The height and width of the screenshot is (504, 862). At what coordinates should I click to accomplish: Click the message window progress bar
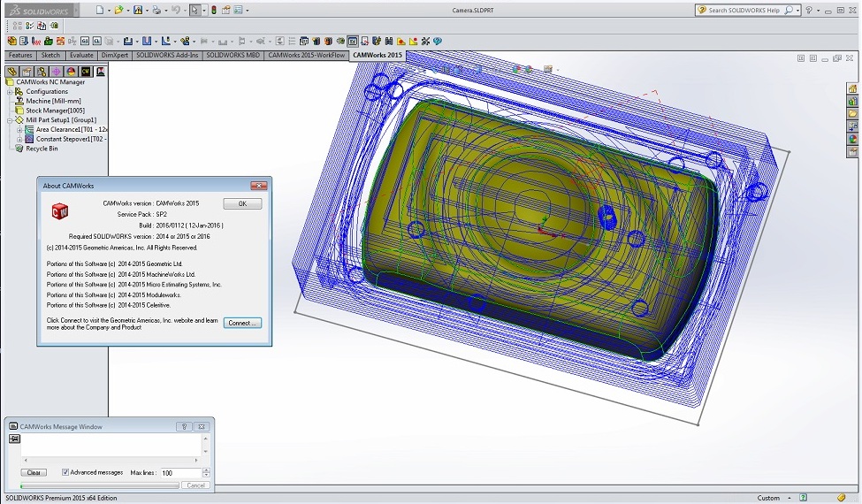(x=100, y=485)
